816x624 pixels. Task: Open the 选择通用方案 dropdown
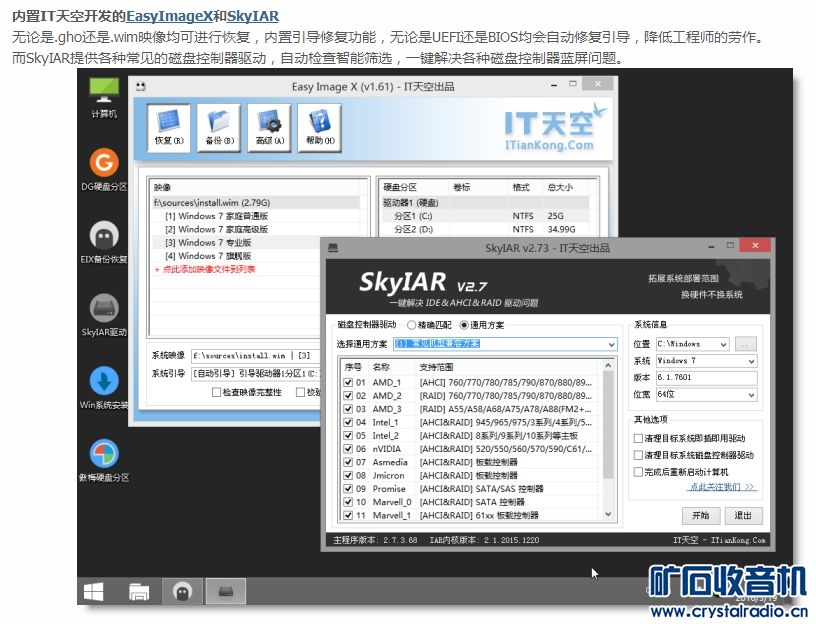(505, 344)
